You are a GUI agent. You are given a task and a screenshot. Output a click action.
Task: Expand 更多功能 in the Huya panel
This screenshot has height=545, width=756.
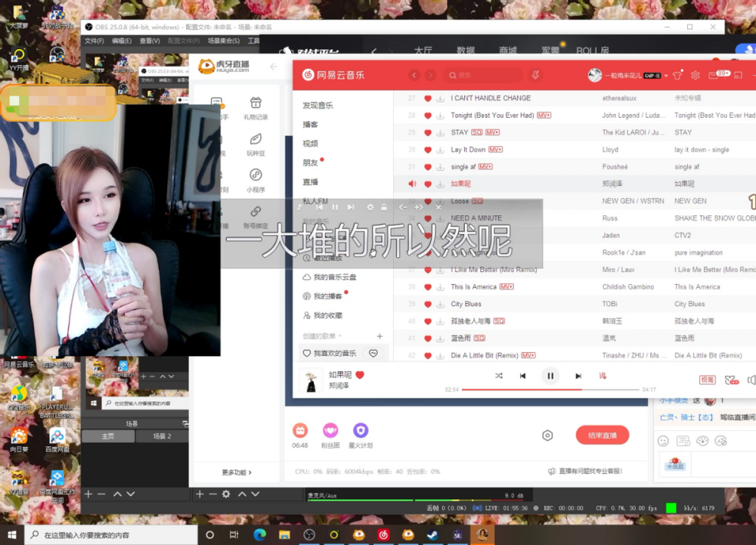pos(237,472)
